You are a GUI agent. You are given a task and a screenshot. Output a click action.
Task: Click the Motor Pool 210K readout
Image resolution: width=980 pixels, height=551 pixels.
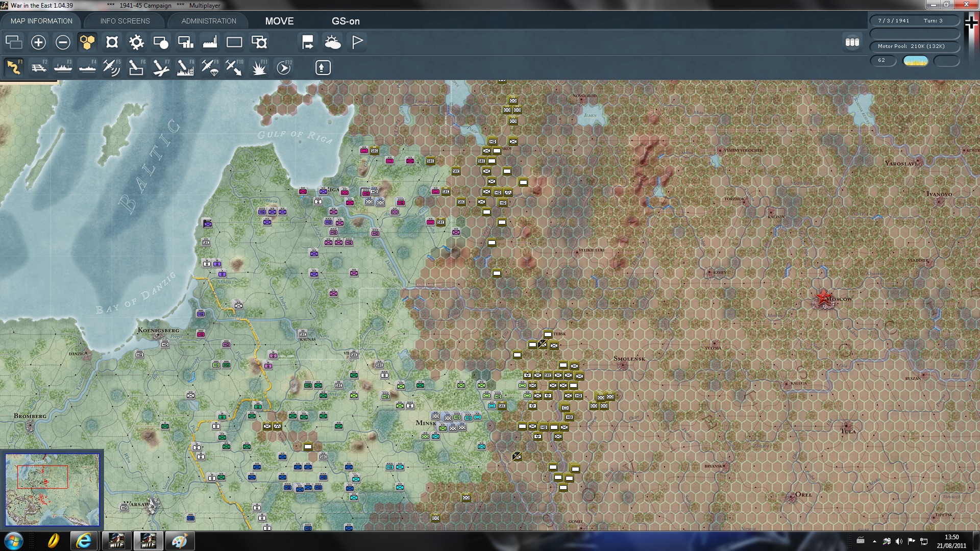[915, 46]
